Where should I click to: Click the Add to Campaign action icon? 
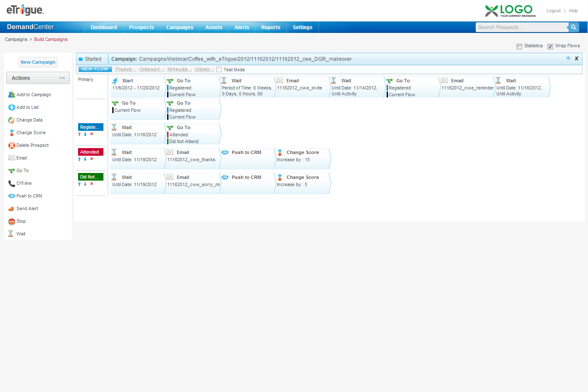click(11, 95)
